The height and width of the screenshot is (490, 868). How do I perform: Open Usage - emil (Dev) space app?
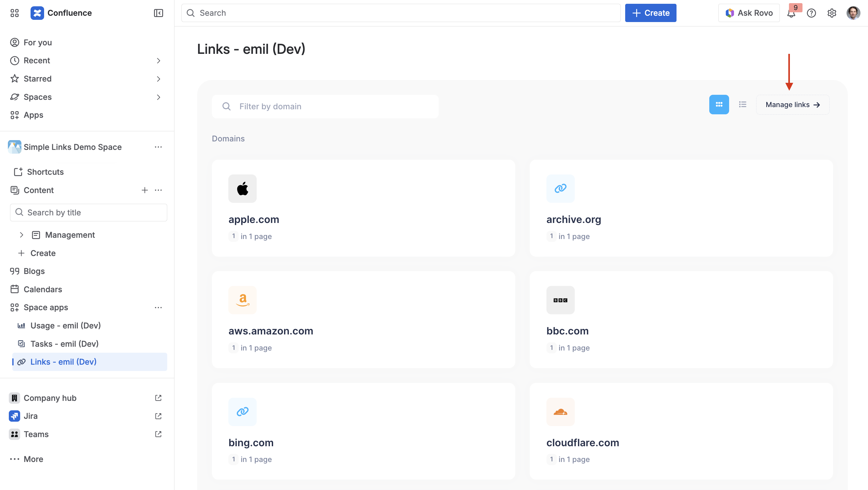point(66,326)
